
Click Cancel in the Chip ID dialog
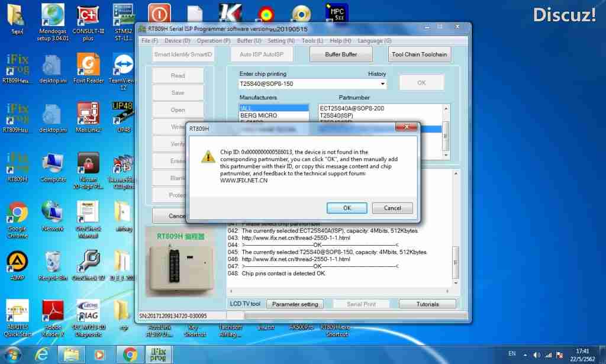click(392, 208)
